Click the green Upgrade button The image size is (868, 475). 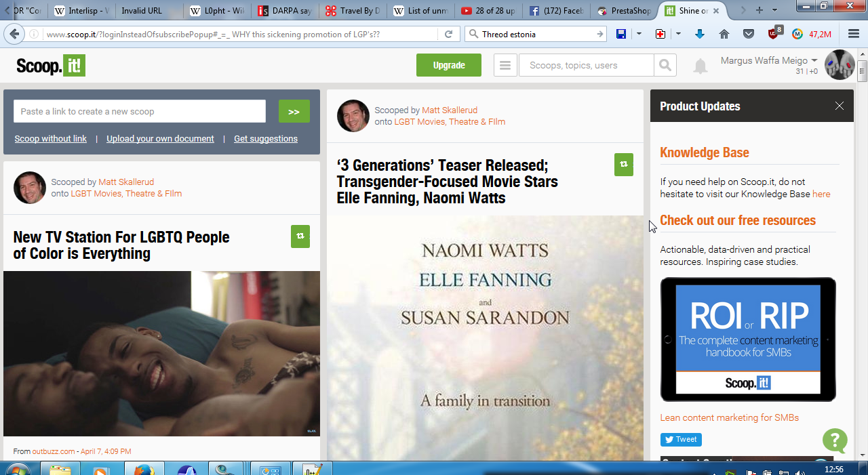(x=449, y=65)
